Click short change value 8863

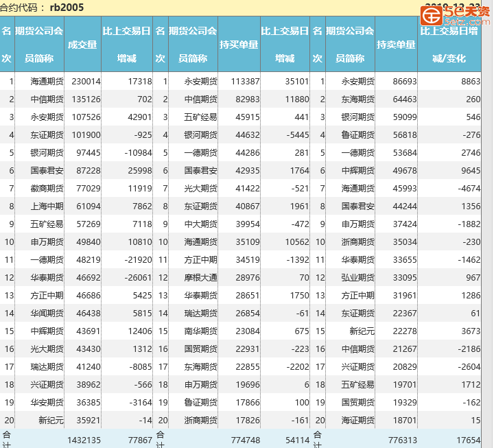[471, 82]
